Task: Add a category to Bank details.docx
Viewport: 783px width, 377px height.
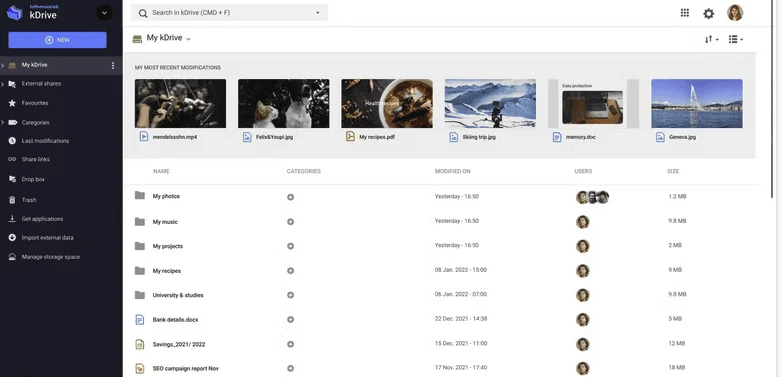Action: coord(291,320)
